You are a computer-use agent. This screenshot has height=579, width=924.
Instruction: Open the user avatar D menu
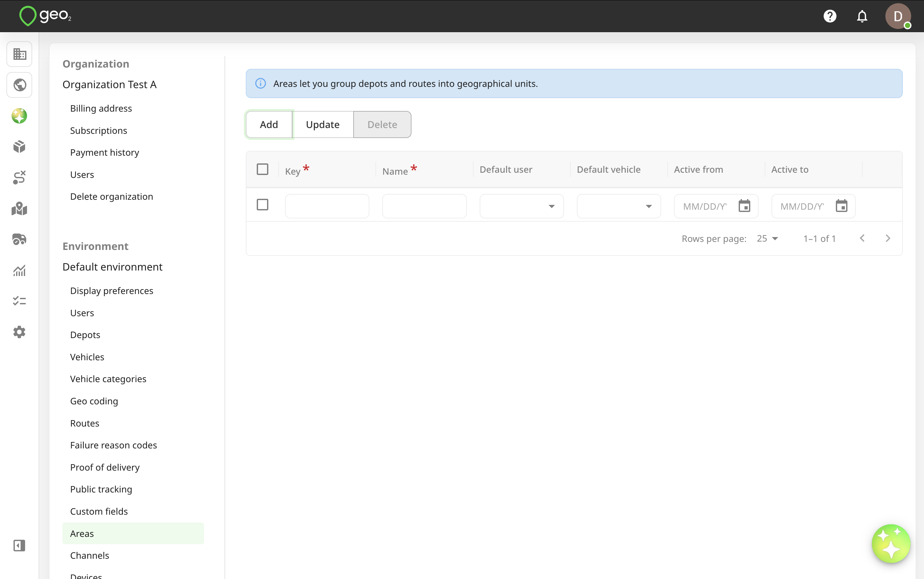898,16
